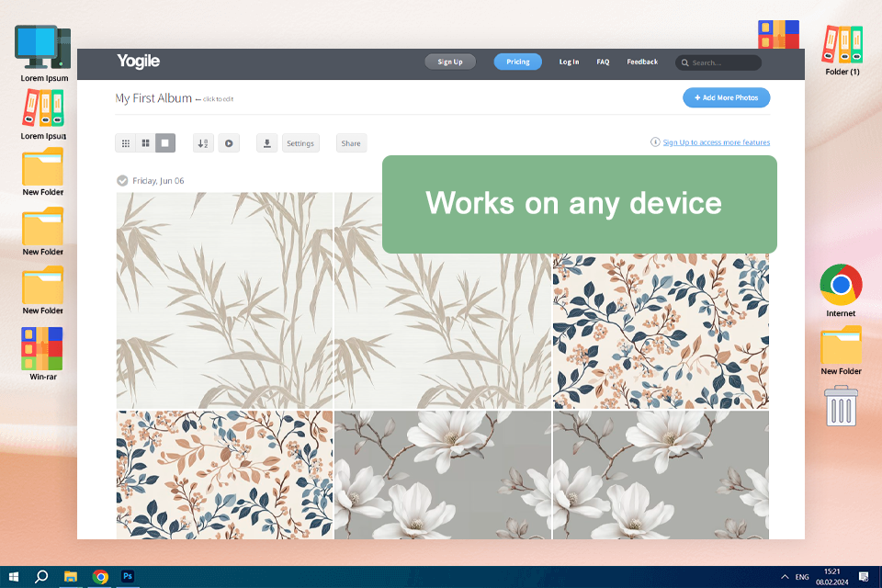This screenshot has width=882, height=588.
Task: Open the Lorem Ipsum computer desktop icon
Action: click(44, 53)
